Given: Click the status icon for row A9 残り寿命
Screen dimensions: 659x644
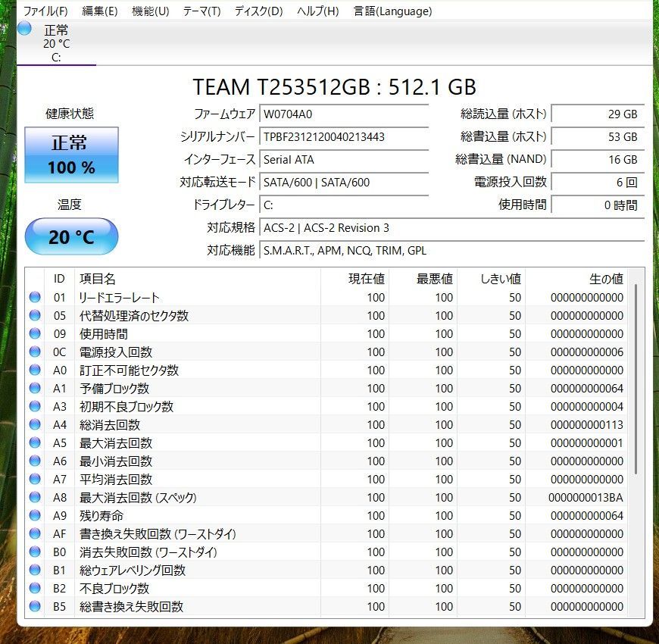Looking at the screenshot, I should point(35,515).
